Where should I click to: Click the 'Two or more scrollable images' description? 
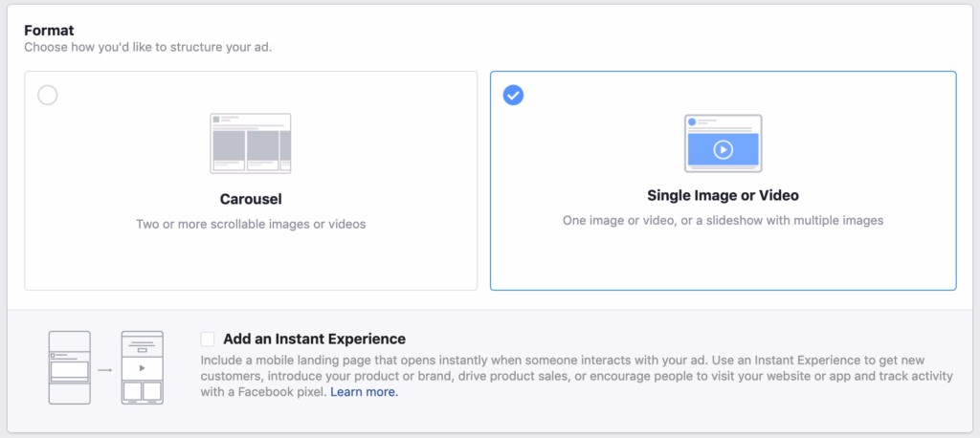click(x=250, y=224)
